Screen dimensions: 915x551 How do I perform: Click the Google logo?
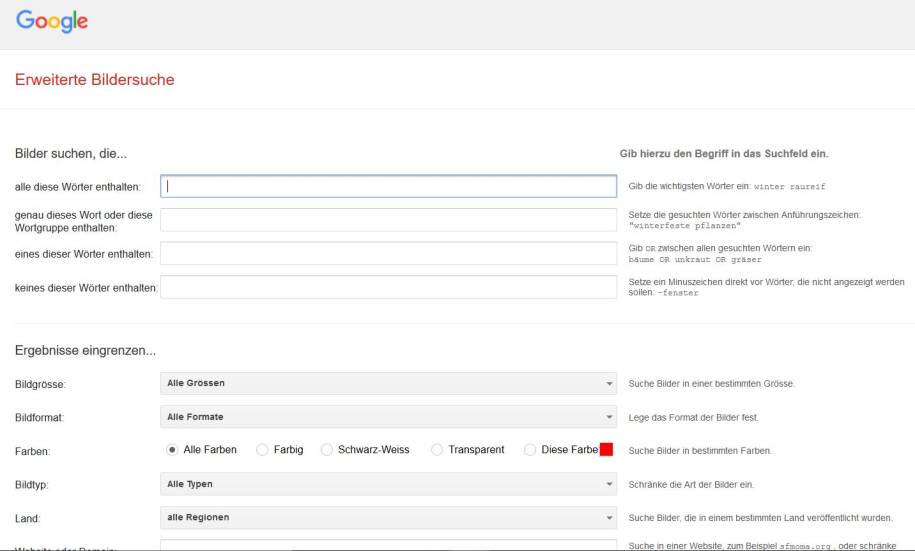(x=51, y=21)
